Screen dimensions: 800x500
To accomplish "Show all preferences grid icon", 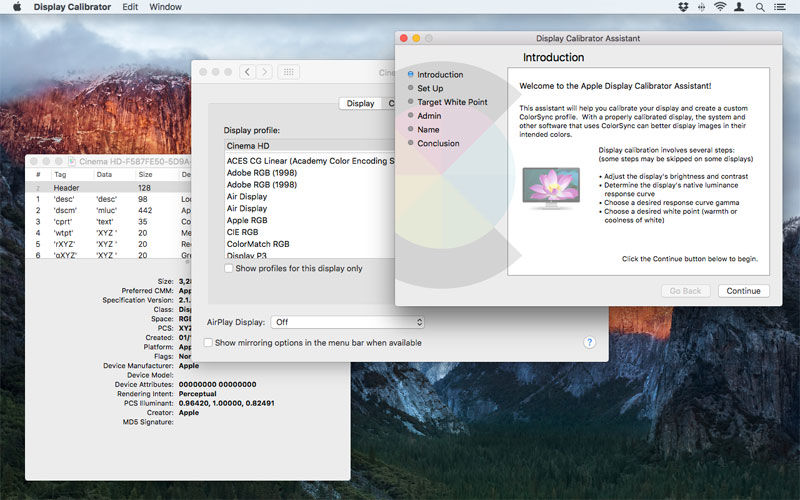I will (288, 72).
